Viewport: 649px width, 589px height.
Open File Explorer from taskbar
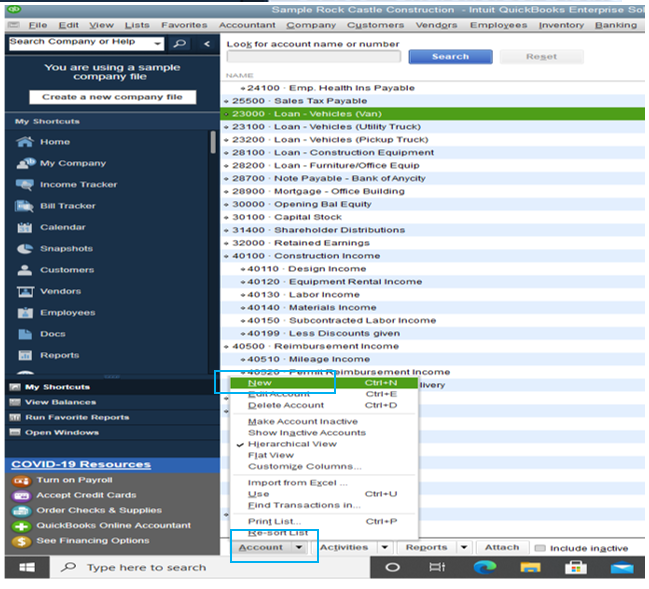point(530,567)
